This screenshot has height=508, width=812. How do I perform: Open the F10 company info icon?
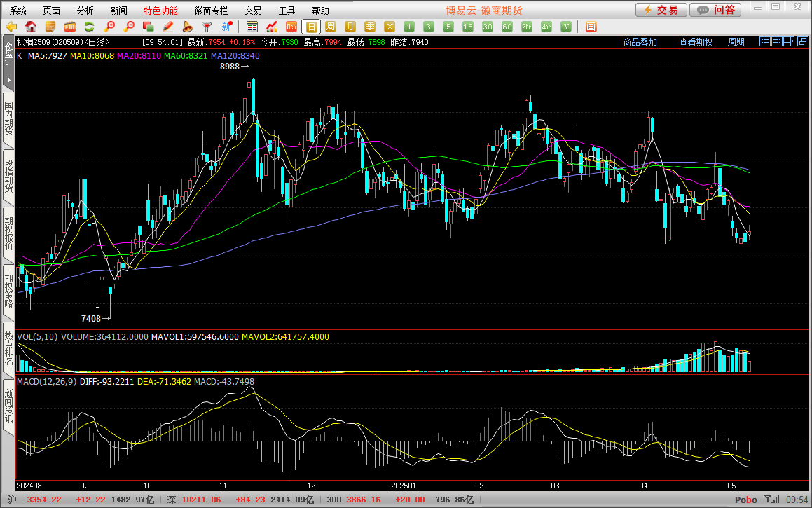tap(69, 27)
